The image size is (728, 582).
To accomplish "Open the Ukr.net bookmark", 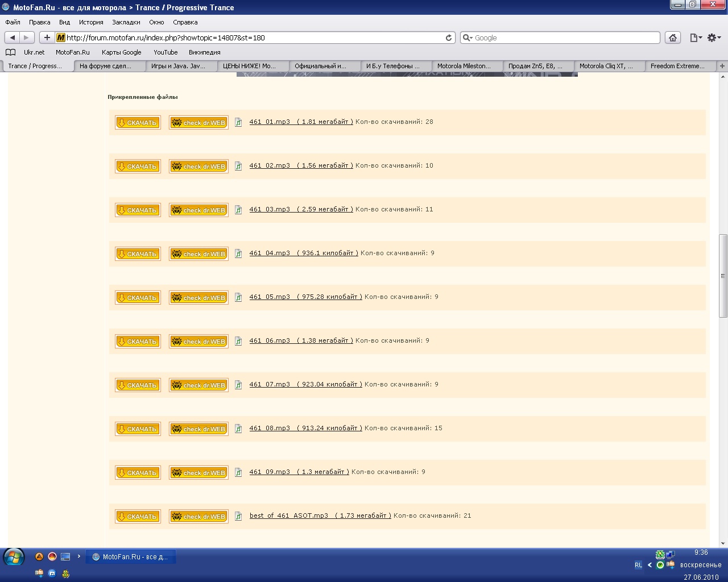I will pos(34,52).
